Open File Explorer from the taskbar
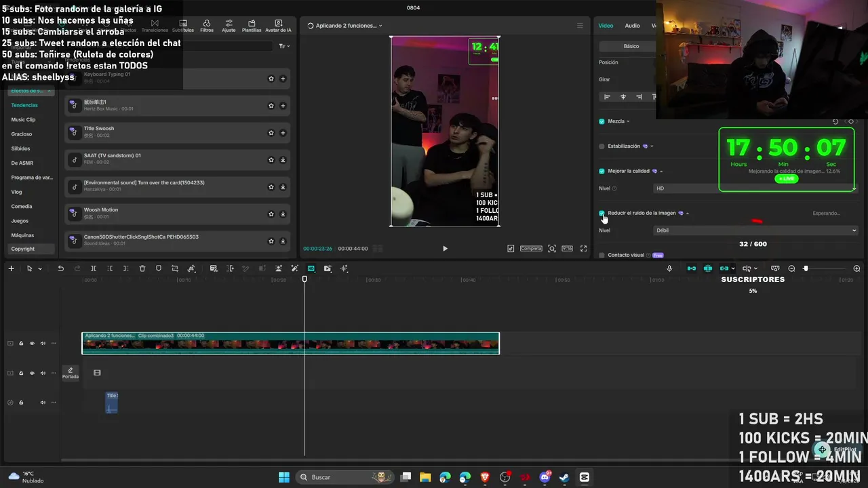This screenshot has height=488, width=868. [425, 477]
